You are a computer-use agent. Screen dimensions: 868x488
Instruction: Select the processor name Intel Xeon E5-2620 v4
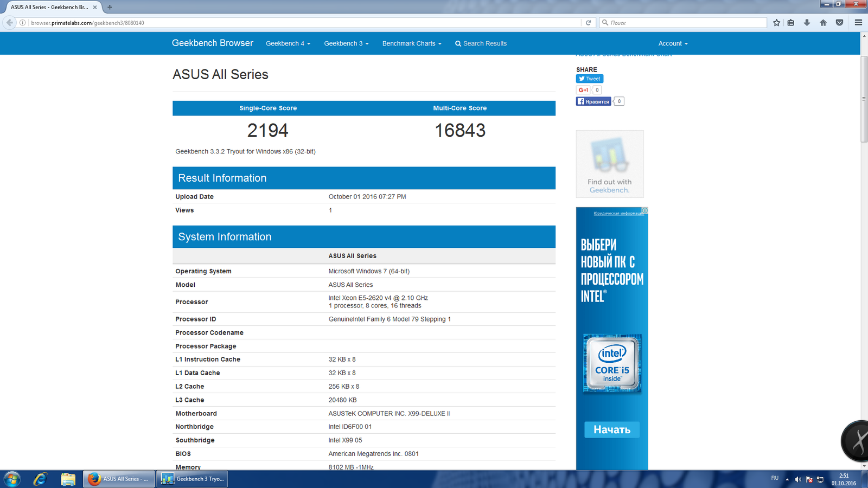378,298
